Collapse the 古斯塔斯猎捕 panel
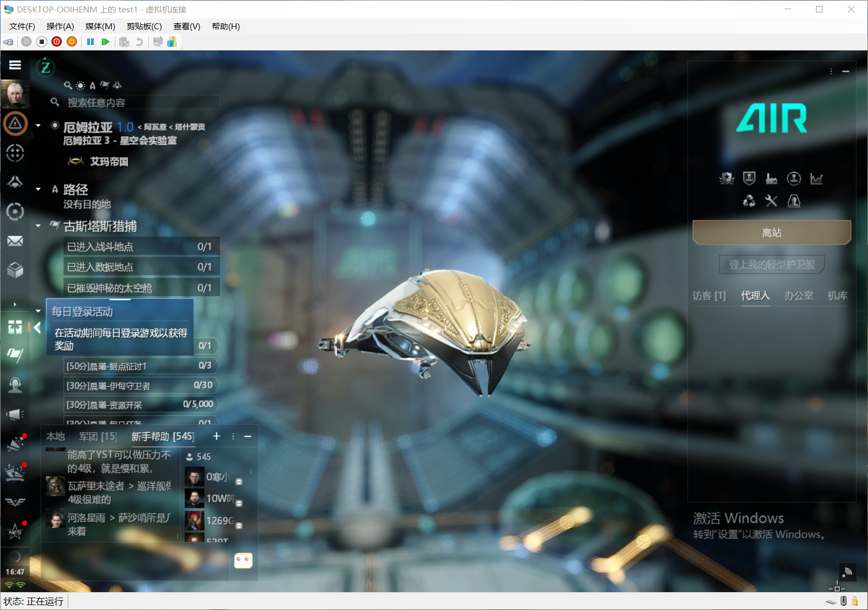Screen dimensions: 868x610 pos(38,225)
